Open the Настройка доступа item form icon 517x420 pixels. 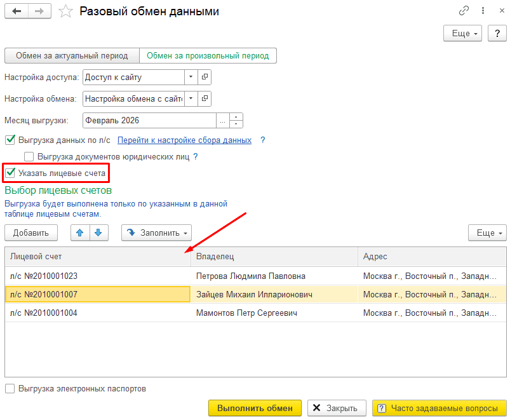point(205,77)
